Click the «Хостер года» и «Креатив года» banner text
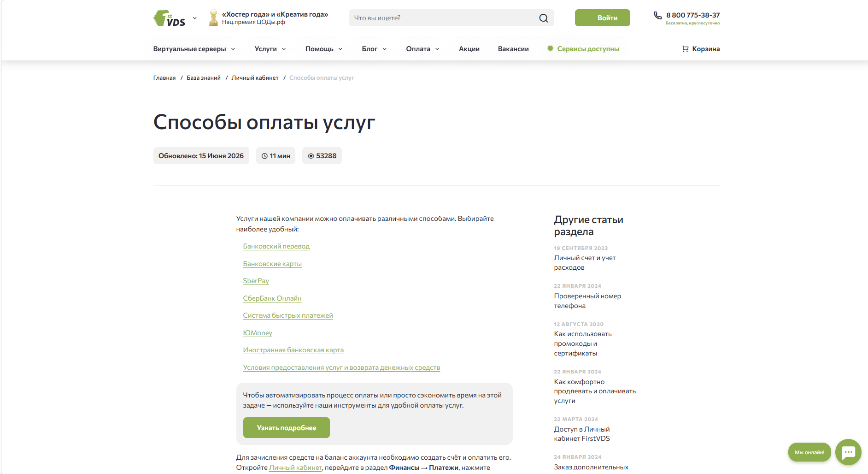Screen dimensions: 868x474 coord(275,14)
